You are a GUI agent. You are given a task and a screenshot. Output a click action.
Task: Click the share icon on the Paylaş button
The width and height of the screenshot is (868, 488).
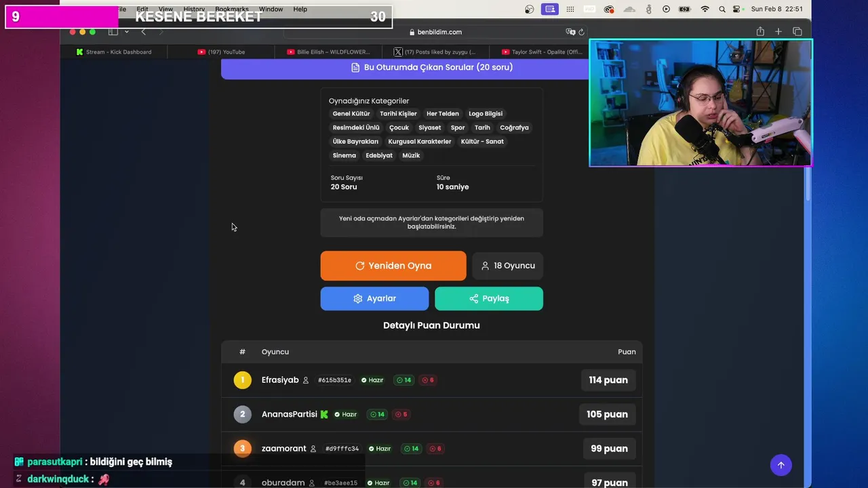pyautogui.click(x=474, y=298)
